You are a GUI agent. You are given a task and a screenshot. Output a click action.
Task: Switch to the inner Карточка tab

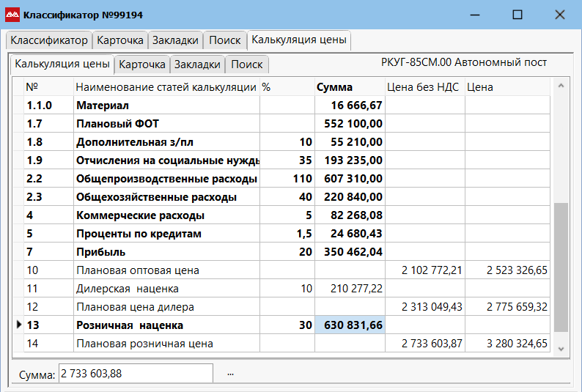(x=142, y=64)
